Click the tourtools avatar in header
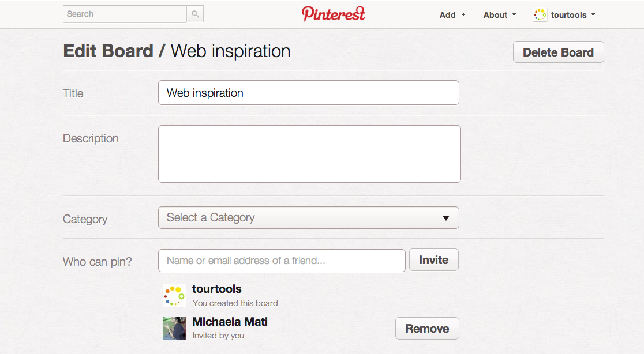Viewport: 644px width, 354px height. [540, 15]
